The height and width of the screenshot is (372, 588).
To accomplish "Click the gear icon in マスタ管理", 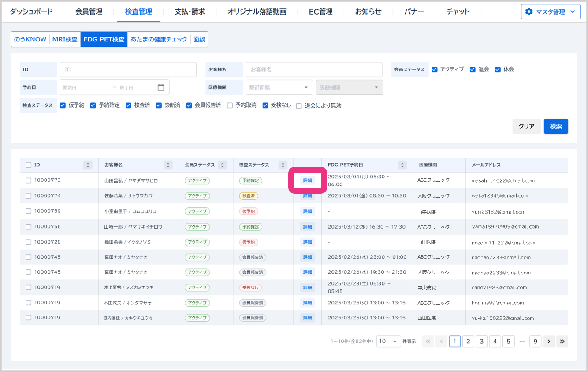I will tap(529, 12).
